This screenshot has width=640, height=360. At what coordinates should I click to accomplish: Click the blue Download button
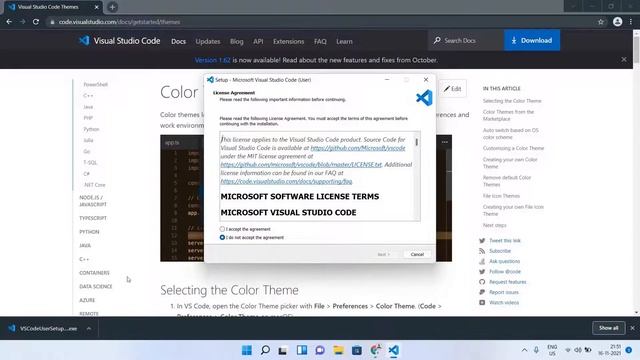(532, 40)
